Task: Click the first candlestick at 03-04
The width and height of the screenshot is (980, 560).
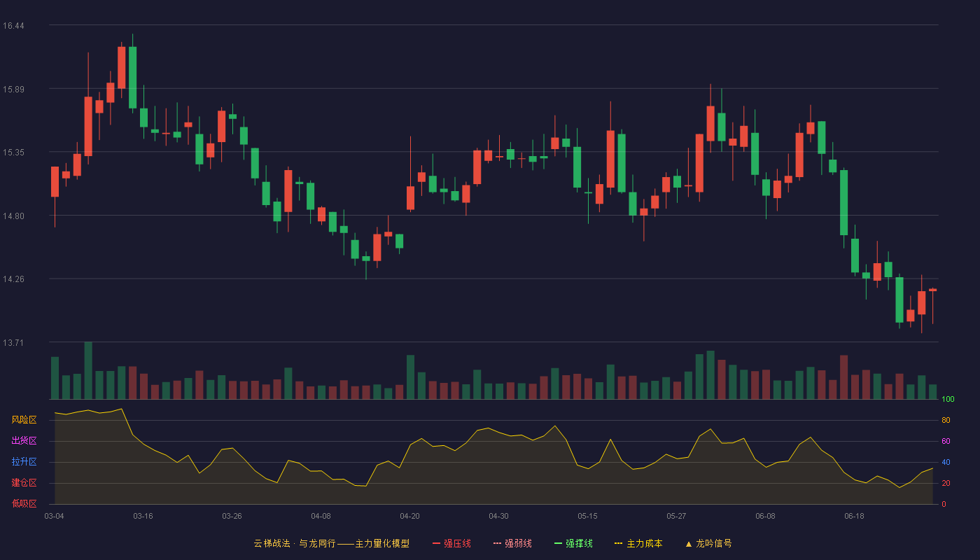Action: tap(55, 182)
